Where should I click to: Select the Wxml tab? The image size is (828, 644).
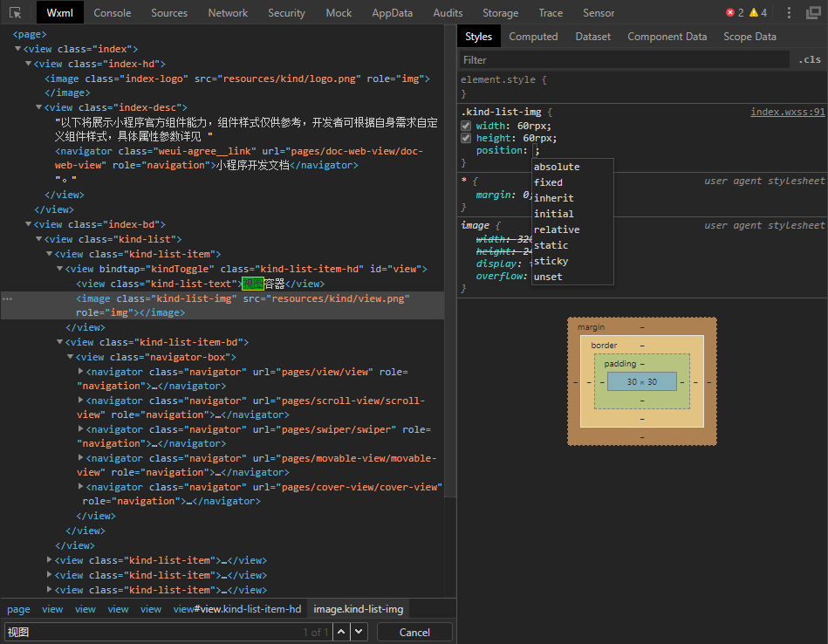click(59, 13)
